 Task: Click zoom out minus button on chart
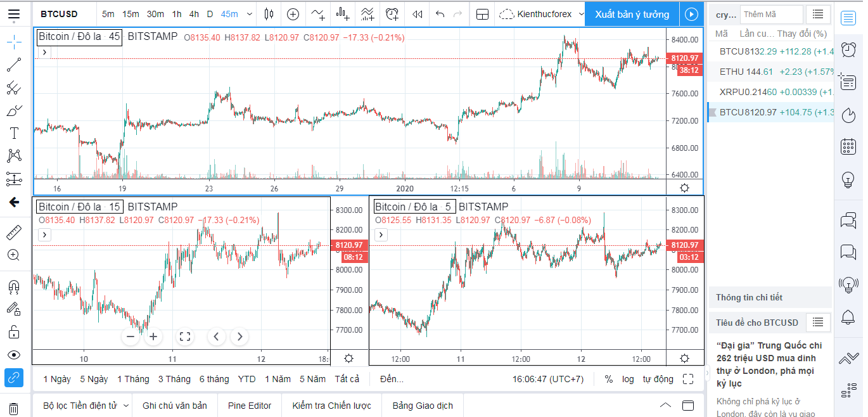(131, 337)
